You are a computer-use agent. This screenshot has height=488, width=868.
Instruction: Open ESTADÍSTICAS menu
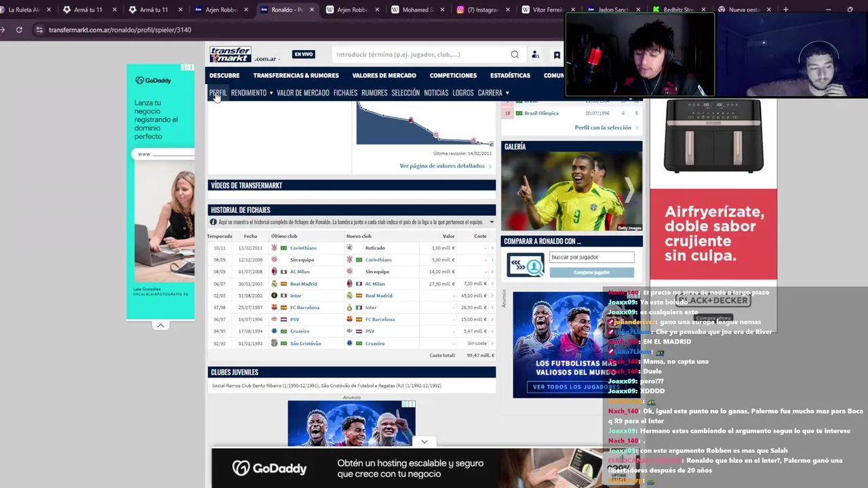click(510, 75)
